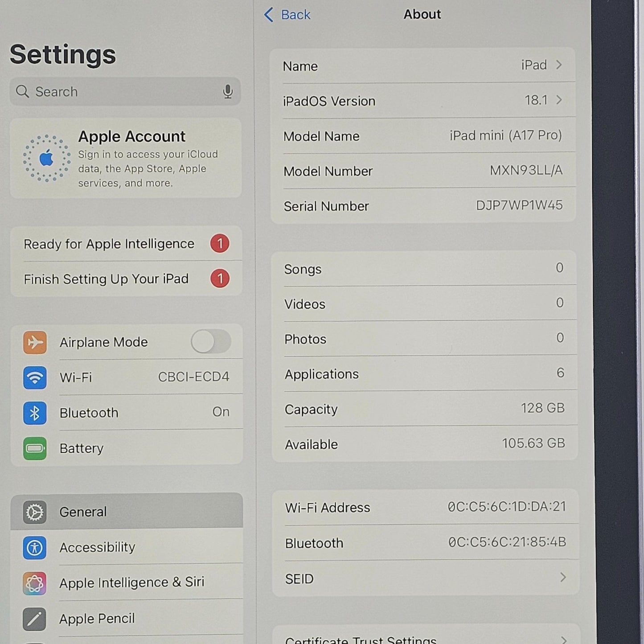Viewport: 644px width, 644px height.
Task: Go Back from About page
Action: [x=287, y=15]
